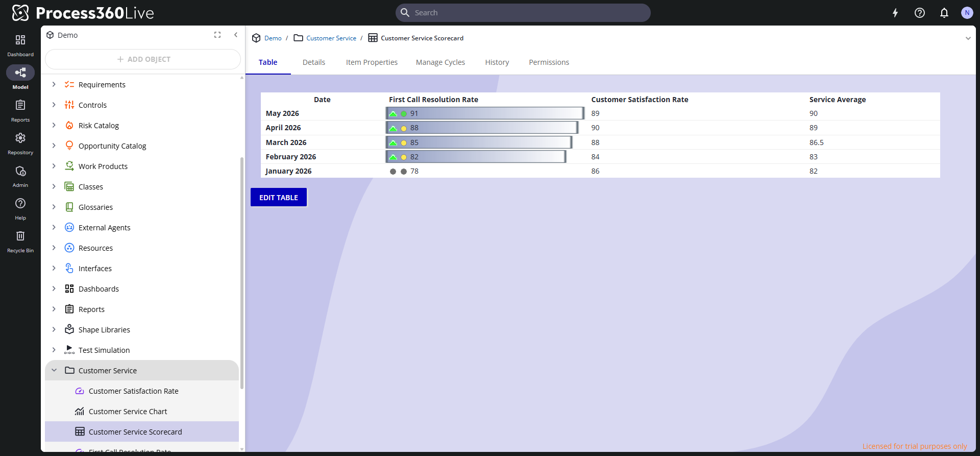This screenshot has width=980, height=456.
Task: Go to Customer Service breadcrumb link
Action: pos(331,38)
